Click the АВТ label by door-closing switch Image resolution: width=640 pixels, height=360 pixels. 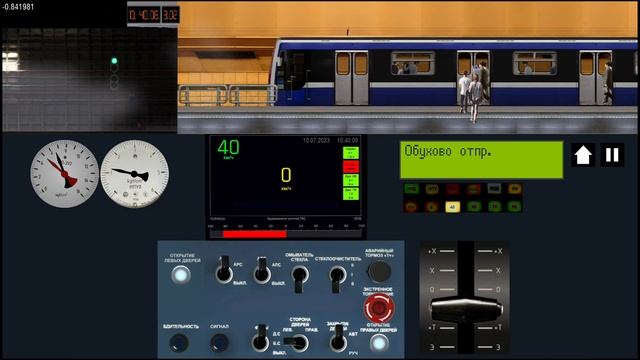point(353,334)
